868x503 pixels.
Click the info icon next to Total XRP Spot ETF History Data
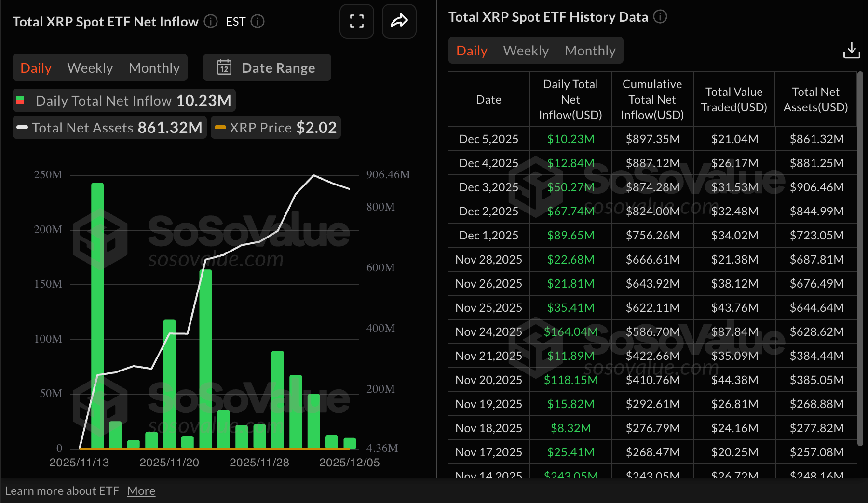(661, 16)
